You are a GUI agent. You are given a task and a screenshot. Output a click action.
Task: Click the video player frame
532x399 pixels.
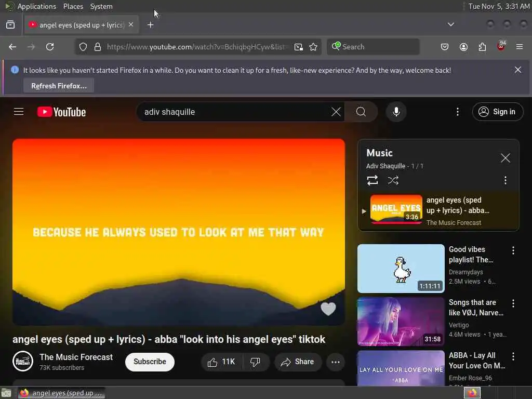click(x=179, y=232)
